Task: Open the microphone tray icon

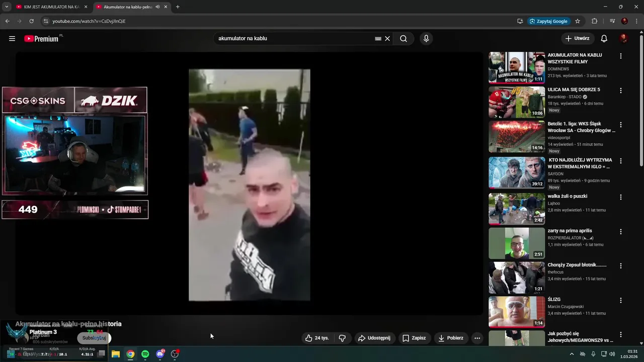Action: click(593, 354)
